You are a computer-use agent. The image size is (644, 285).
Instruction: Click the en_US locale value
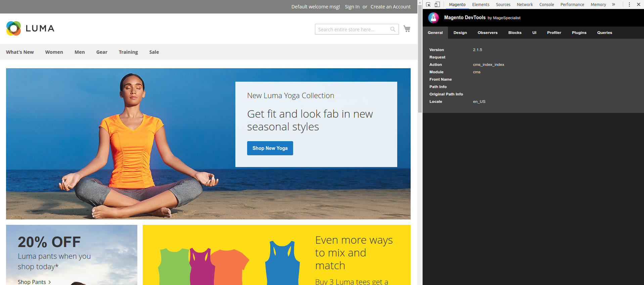pyautogui.click(x=479, y=101)
